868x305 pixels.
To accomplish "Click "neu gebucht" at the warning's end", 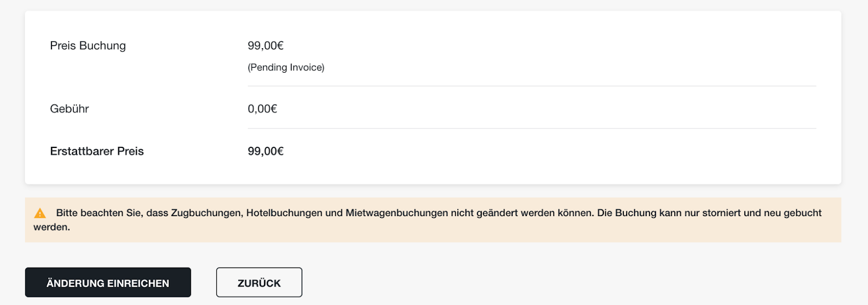I will tap(793, 213).
